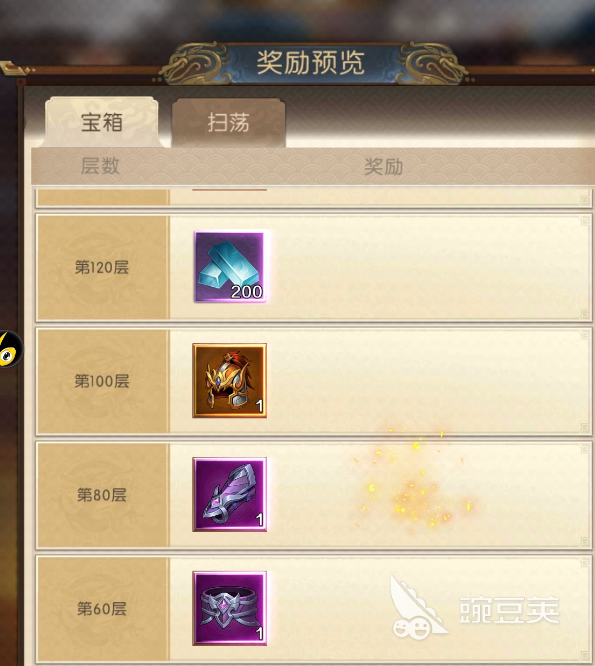Screen dimensions: 595x666
Task: Tap the right golden dragon ornament
Action: coord(433,64)
